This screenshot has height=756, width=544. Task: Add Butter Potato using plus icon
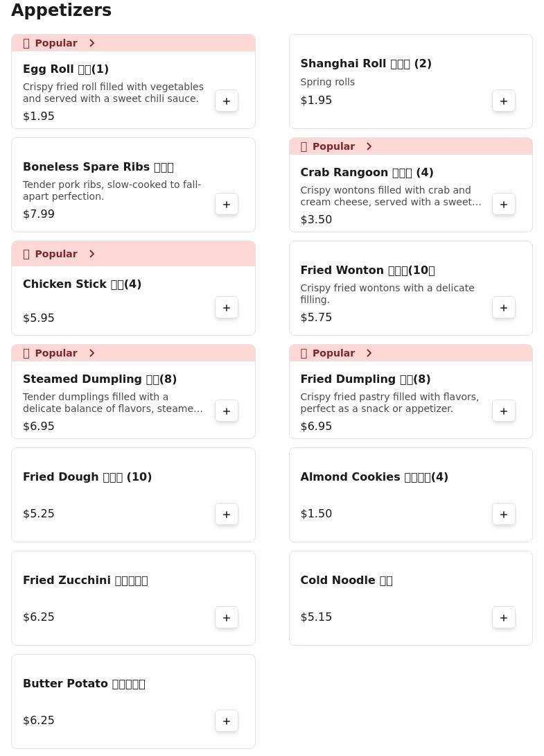(x=227, y=721)
